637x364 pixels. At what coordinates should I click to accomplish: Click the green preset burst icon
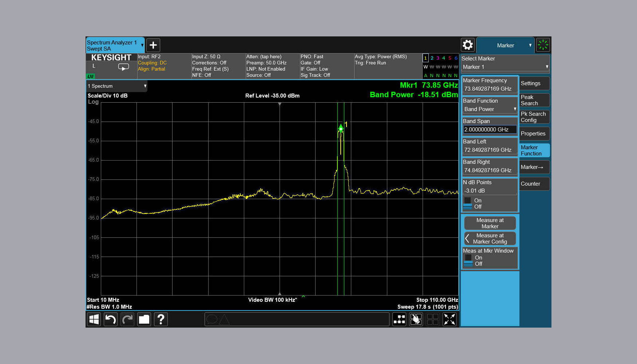543,45
